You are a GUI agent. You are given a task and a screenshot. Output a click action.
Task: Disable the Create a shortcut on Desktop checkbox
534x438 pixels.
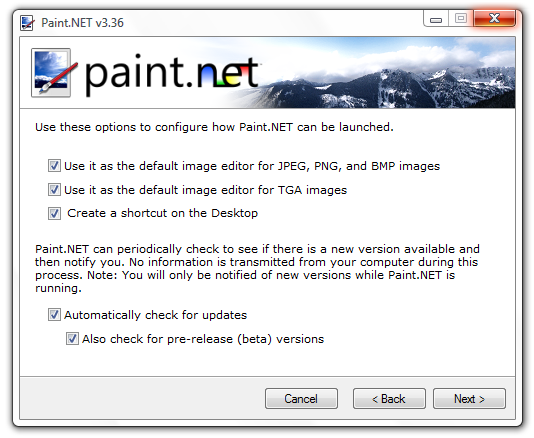[x=54, y=214]
